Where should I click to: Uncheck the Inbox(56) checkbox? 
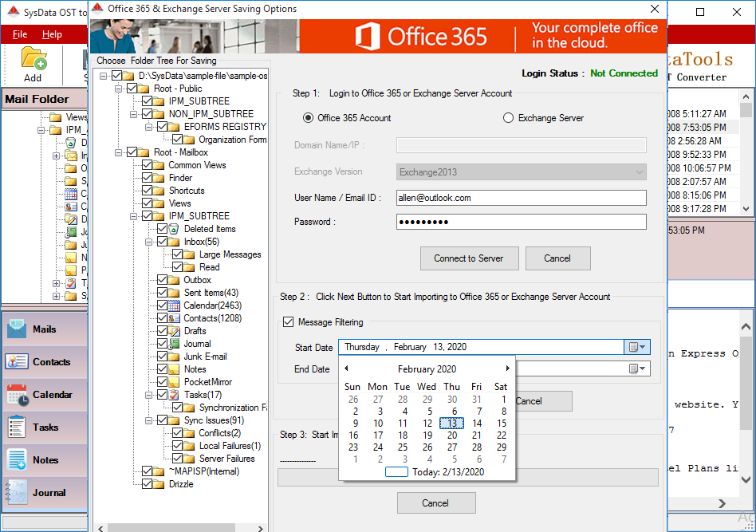click(x=162, y=242)
